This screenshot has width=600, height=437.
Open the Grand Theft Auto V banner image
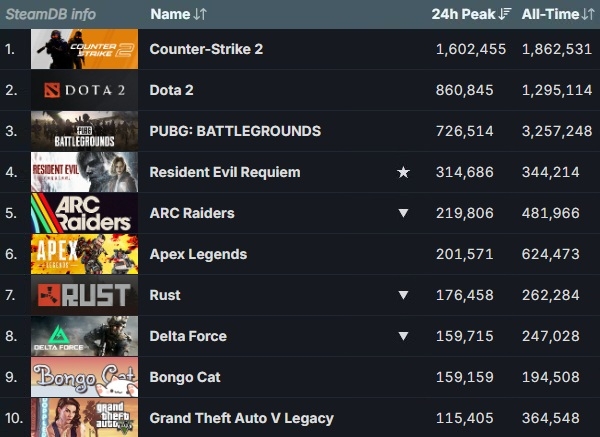click(x=85, y=417)
